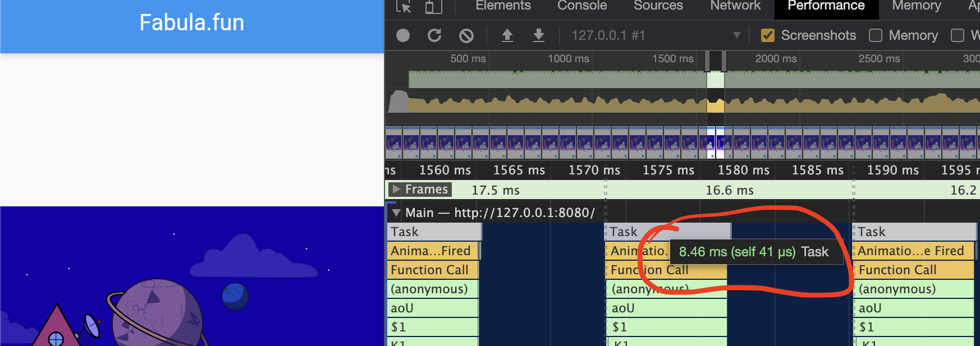Clear the recording with the clear icon
The height and width of the screenshot is (346, 980).
tap(466, 35)
